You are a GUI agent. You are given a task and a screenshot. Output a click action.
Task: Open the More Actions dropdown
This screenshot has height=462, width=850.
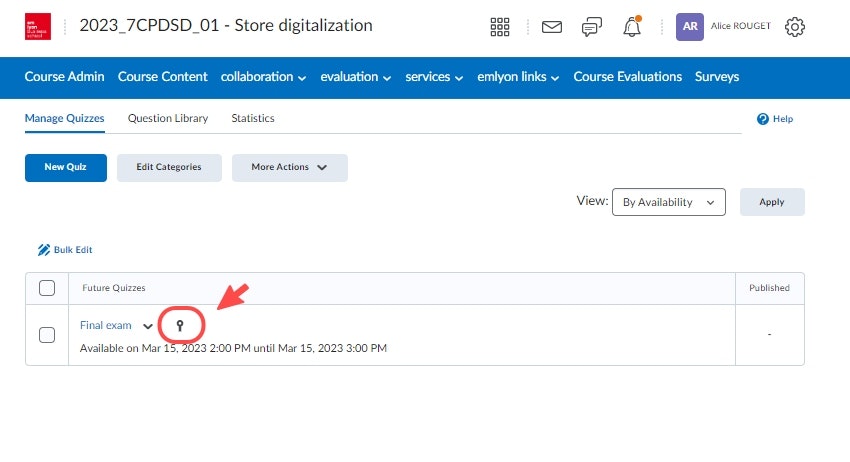[289, 168]
